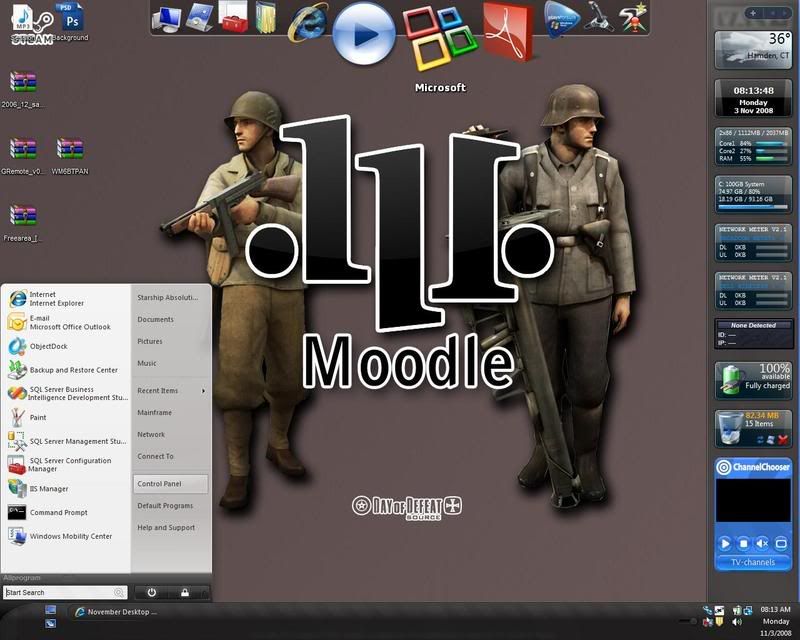Open the clock gadget showing 08:13:48
The image size is (800, 640).
click(x=754, y=99)
